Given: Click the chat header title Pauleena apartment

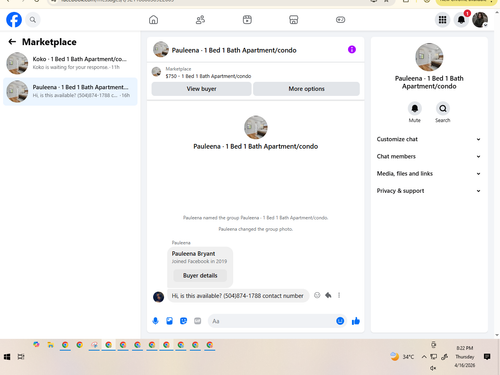Looking at the screenshot, I should (x=234, y=50).
